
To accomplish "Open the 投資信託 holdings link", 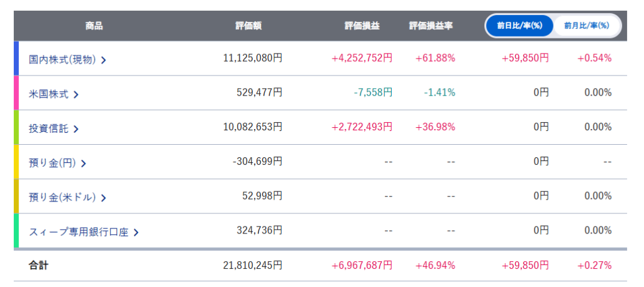I will (x=50, y=129).
